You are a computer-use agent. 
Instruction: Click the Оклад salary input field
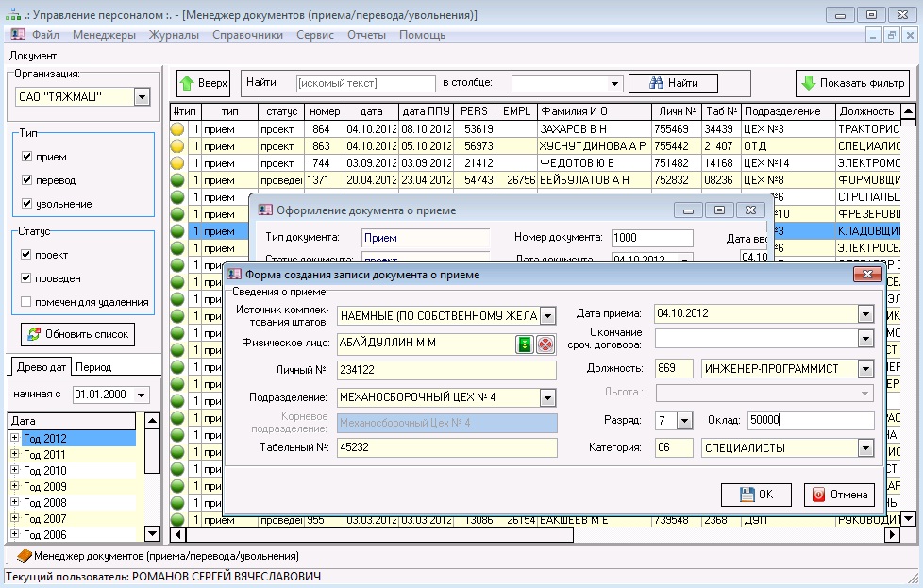point(810,421)
